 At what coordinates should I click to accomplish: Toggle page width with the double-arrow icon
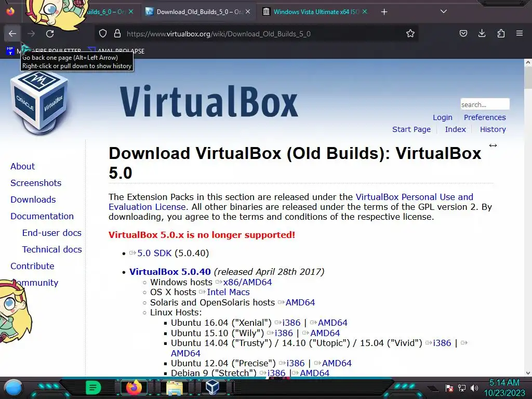pyautogui.click(x=493, y=145)
